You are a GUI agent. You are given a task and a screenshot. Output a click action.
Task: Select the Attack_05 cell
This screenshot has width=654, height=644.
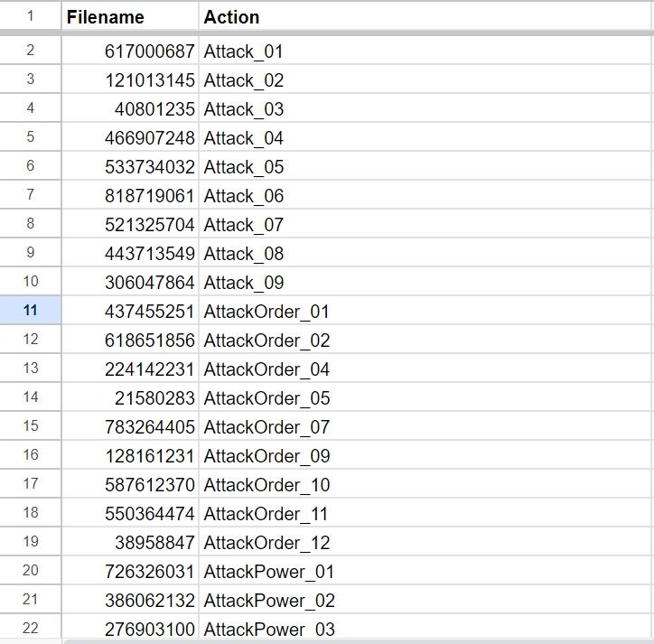pyautogui.click(x=425, y=167)
